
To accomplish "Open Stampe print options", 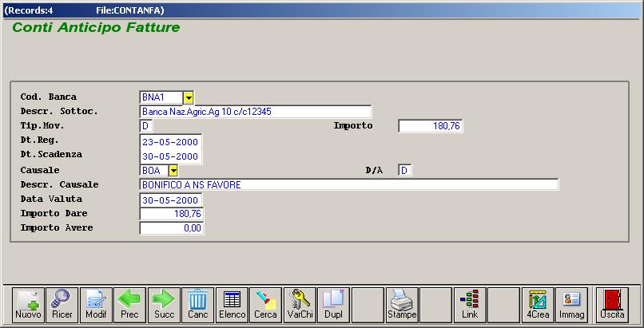I will point(402,305).
